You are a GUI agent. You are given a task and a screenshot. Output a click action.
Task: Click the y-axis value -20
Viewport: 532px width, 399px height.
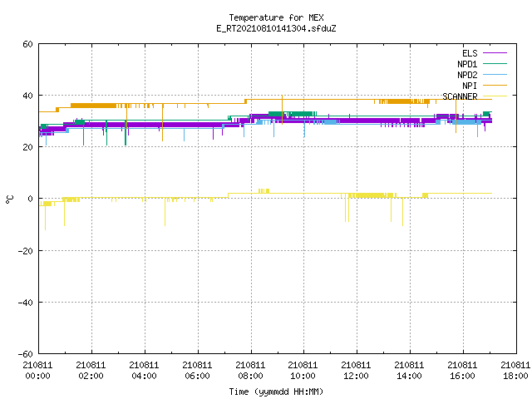tap(26, 251)
